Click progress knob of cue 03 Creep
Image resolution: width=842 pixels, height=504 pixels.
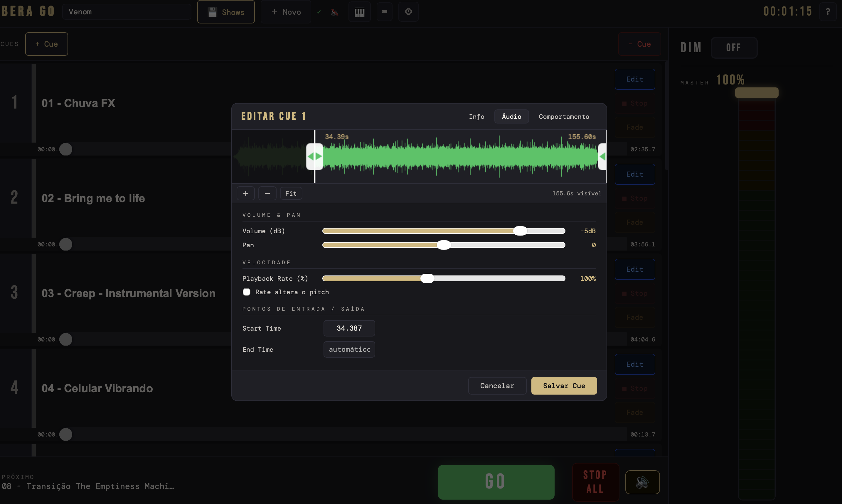click(x=65, y=339)
